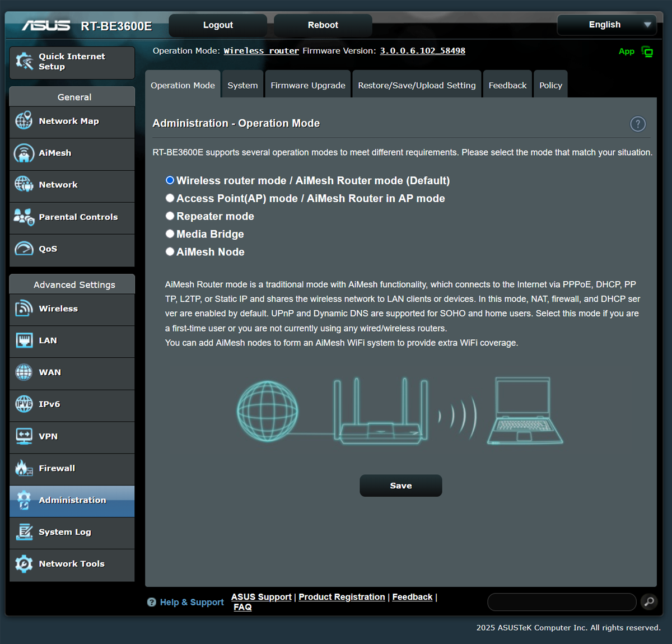Screen dimensions: 672x644
Task: Click the Logout button
Action: click(218, 25)
